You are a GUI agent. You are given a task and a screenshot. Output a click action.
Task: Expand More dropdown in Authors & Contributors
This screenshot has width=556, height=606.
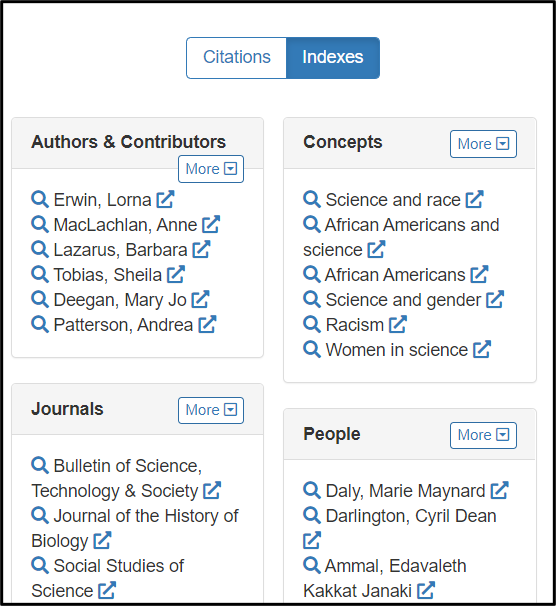(211, 169)
